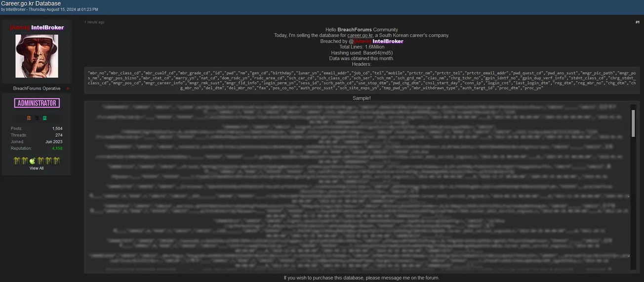Click the IntelBroker avatar image

pyautogui.click(x=37, y=56)
